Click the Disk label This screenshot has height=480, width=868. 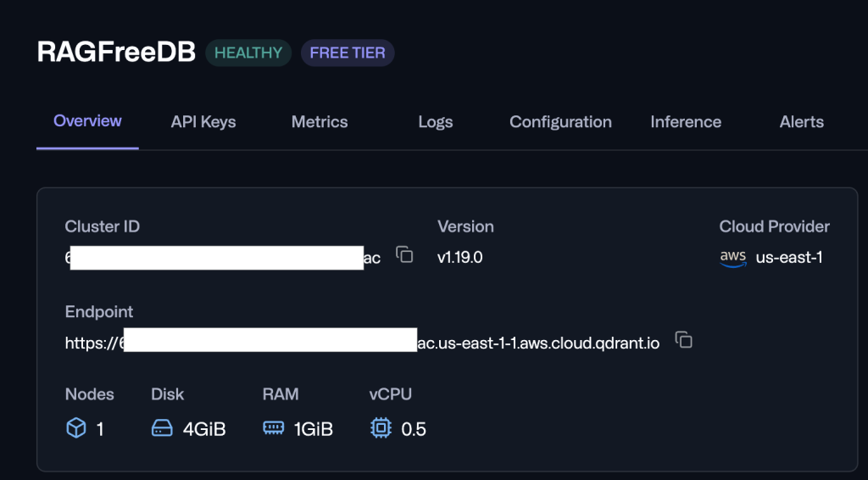click(167, 394)
